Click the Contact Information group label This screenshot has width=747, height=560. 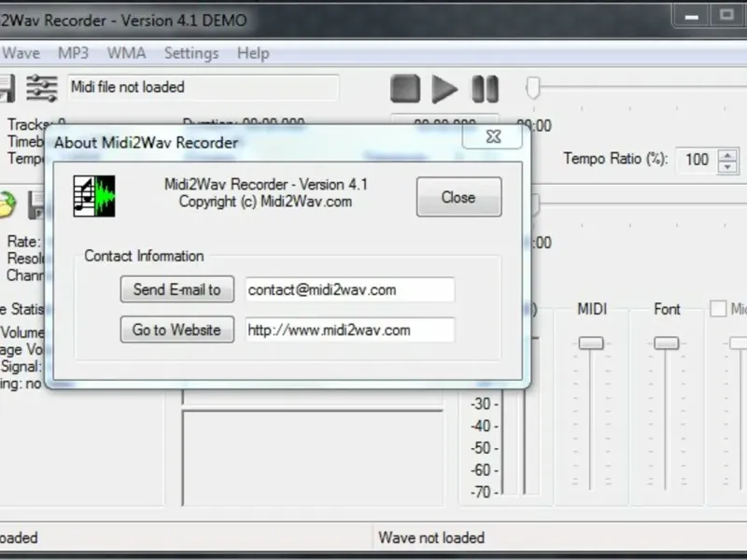click(x=144, y=256)
